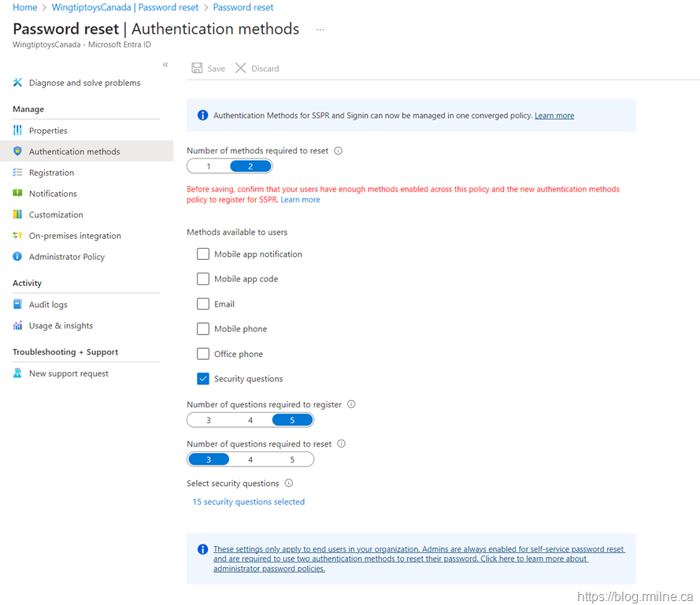The image size is (700, 605).
Task: Click the Customization icon in sidebar
Action: (17, 214)
